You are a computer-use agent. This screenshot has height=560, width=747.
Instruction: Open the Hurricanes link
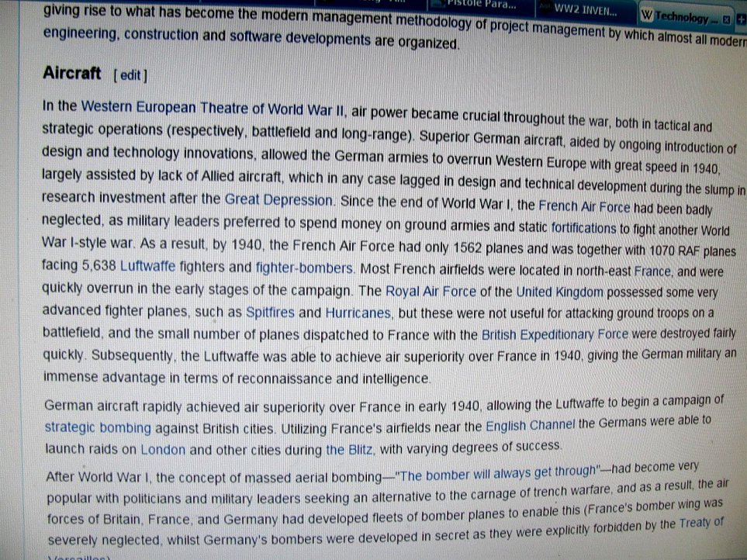click(358, 313)
